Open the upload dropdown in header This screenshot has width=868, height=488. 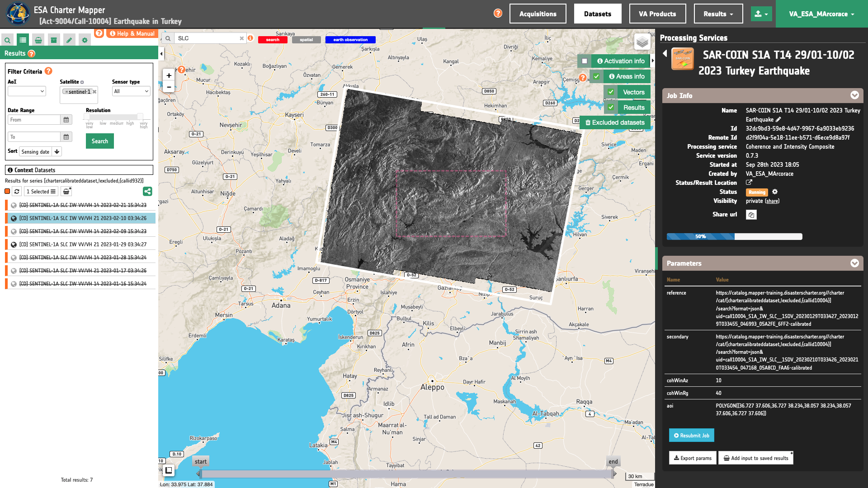(x=762, y=14)
